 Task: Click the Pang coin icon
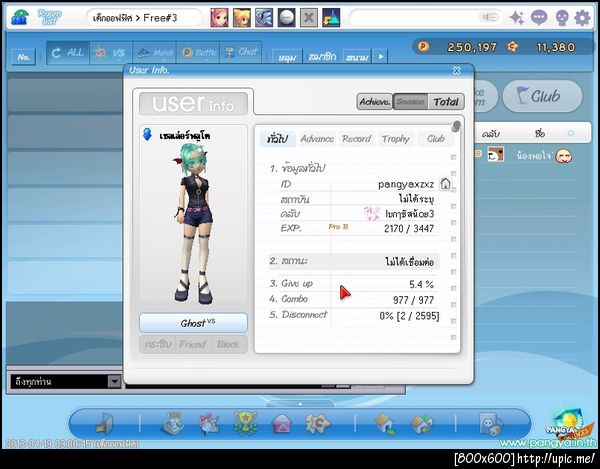click(x=423, y=47)
